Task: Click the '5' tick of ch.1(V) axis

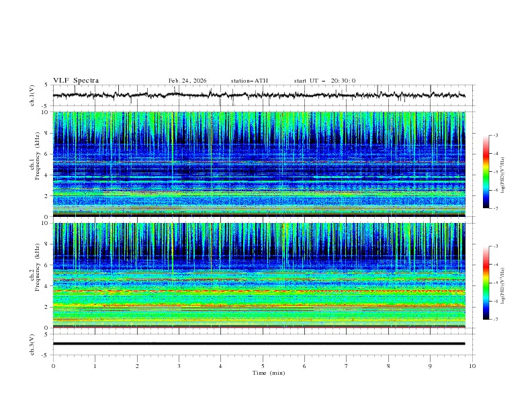Action: (46, 85)
